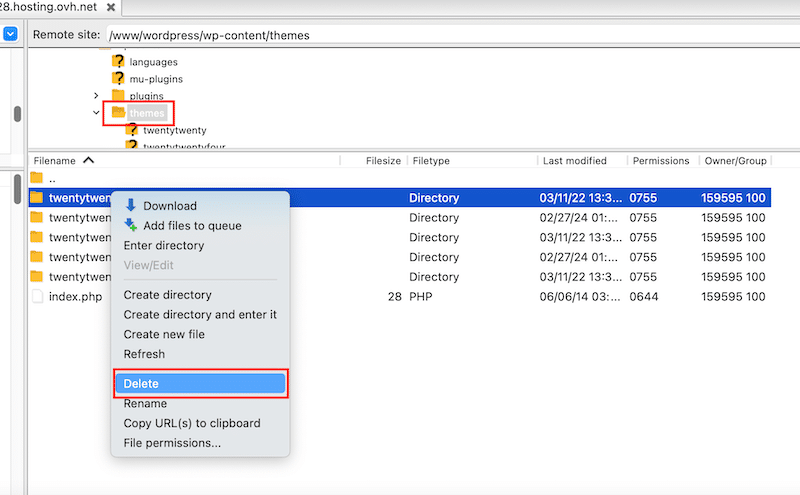Click the Remote site path input field
800x495 pixels.
(x=450, y=35)
